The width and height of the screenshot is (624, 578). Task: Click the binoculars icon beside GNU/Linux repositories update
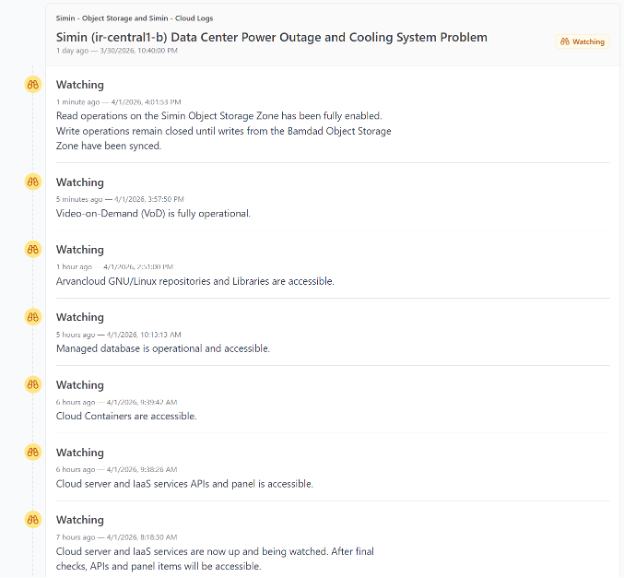pyautogui.click(x=32, y=249)
